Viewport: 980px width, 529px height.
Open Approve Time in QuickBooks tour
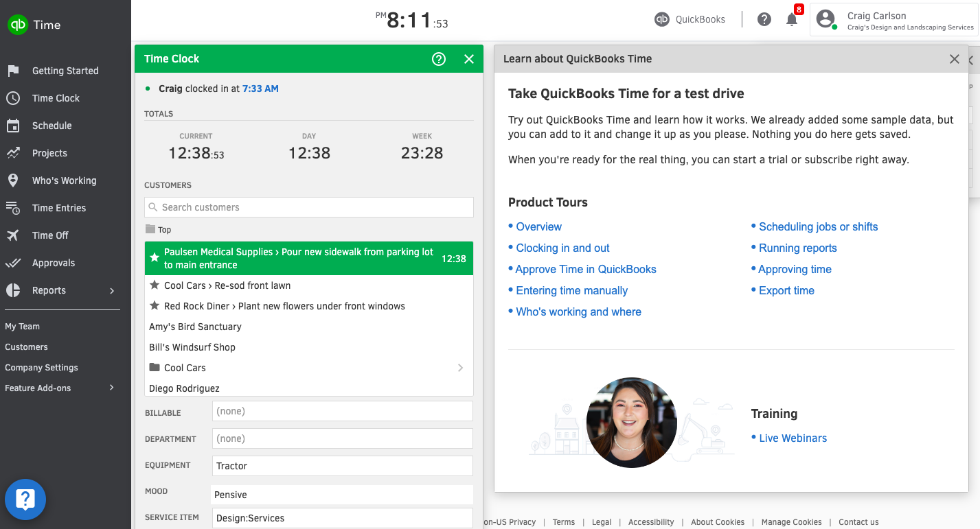point(586,270)
